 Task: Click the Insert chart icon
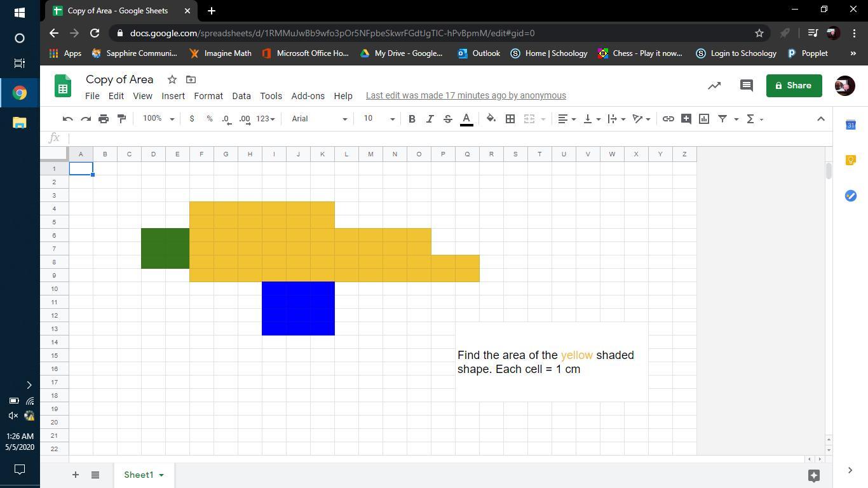(x=704, y=119)
